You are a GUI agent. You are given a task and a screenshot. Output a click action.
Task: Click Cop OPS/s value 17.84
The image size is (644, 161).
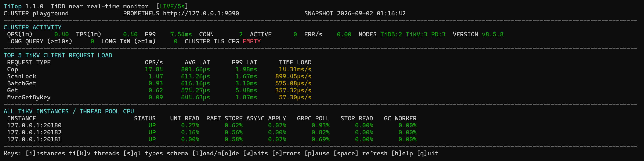[154, 69]
